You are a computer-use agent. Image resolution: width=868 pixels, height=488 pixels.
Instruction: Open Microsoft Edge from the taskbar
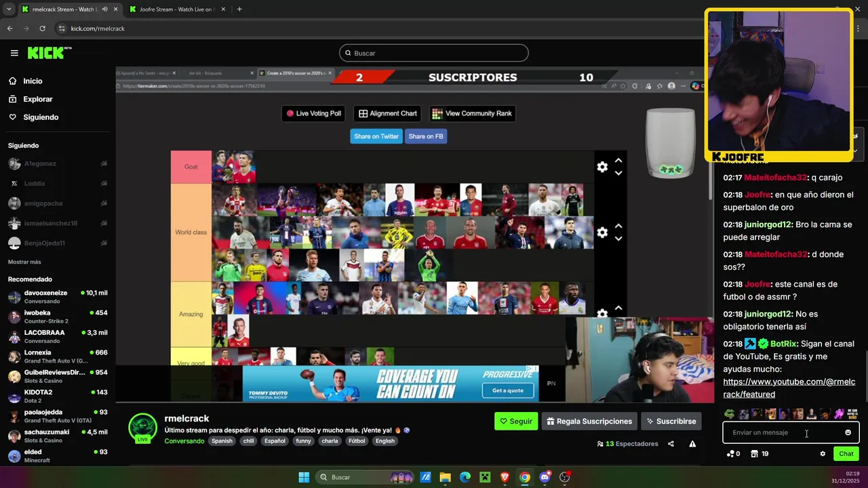tap(465, 477)
